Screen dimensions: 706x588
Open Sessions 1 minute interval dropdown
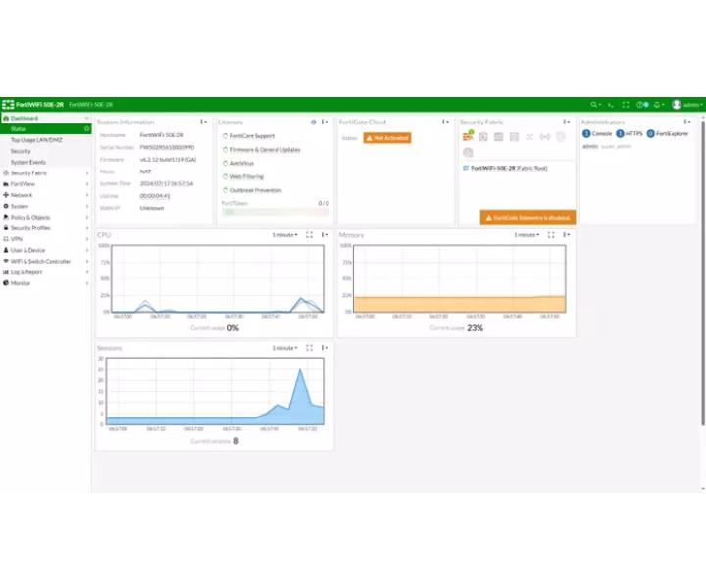click(284, 348)
